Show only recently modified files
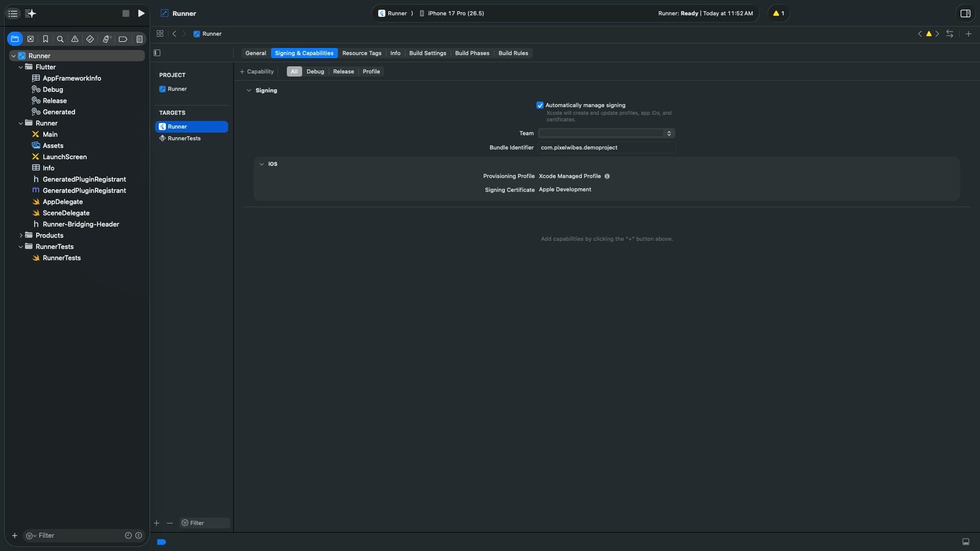 [x=128, y=536]
